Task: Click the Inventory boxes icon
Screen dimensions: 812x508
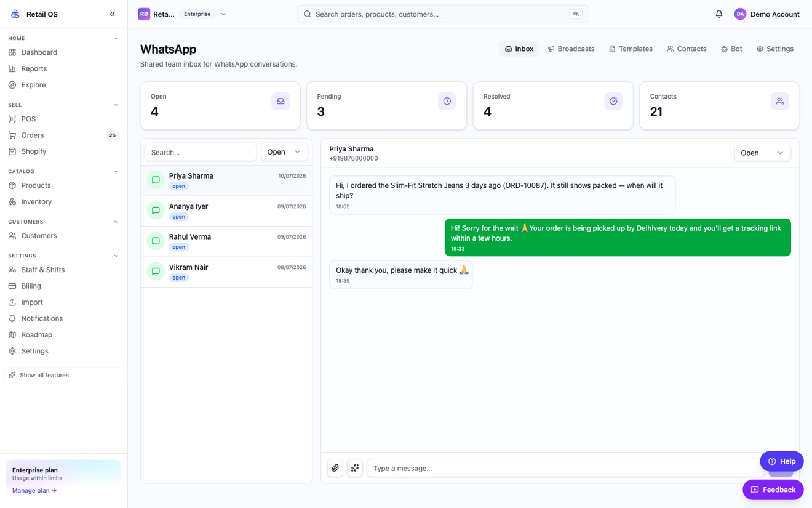Action: coord(12,201)
